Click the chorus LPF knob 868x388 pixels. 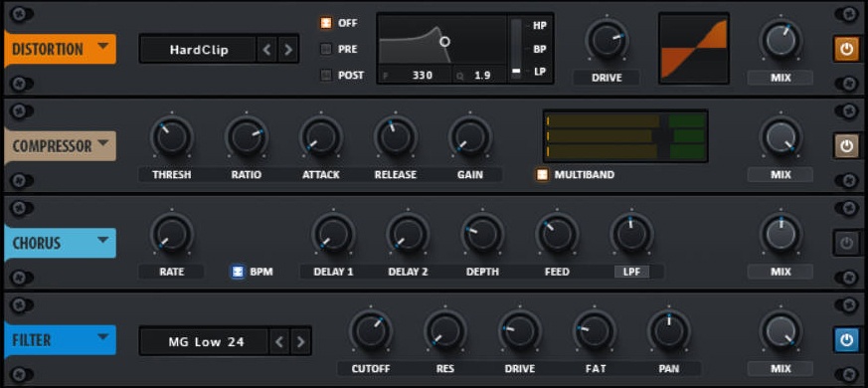(x=631, y=234)
